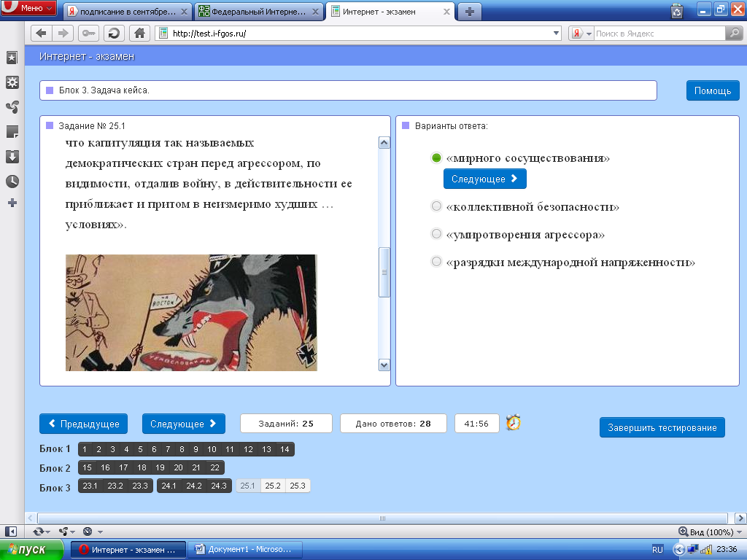747x560 pixels.
Task: Click the address bar URL field
Action: tap(360, 34)
